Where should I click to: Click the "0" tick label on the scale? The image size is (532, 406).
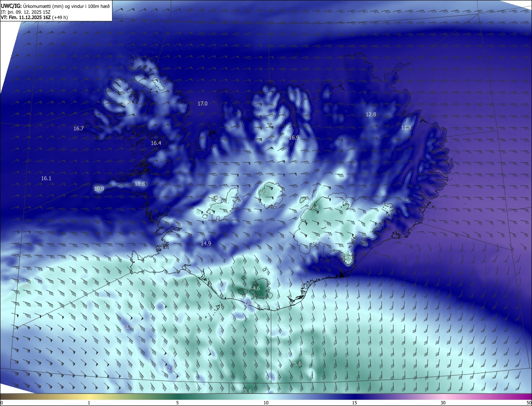pyautogui.click(x=2, y=403)
